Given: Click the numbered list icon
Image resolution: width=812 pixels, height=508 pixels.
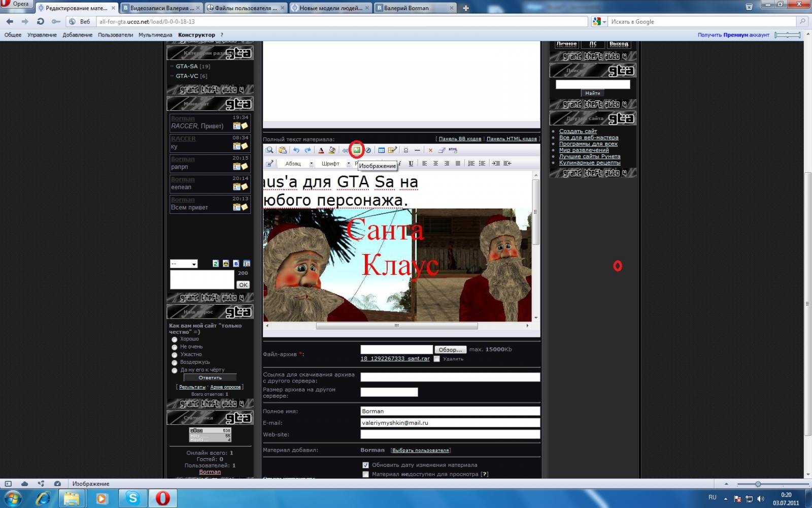Looking at the screenshot, I should point(471,163).
